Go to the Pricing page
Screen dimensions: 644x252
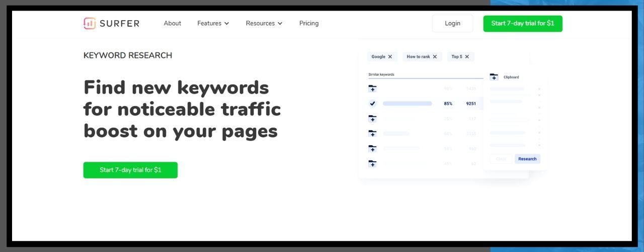point(308,23)
